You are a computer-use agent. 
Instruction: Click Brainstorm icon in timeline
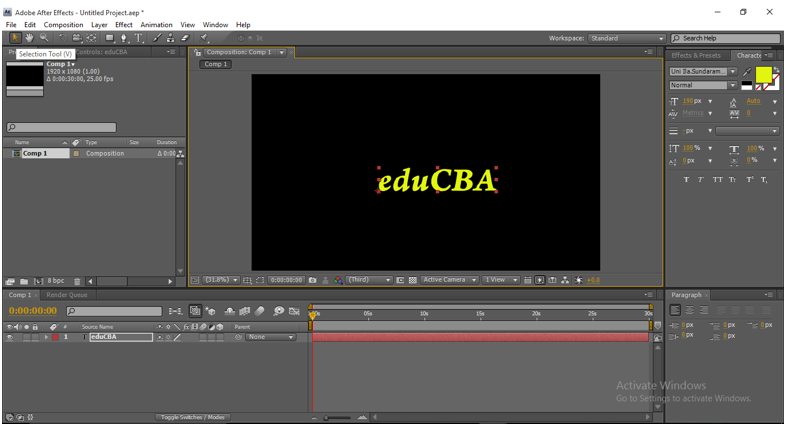click(x=278, y=311)
